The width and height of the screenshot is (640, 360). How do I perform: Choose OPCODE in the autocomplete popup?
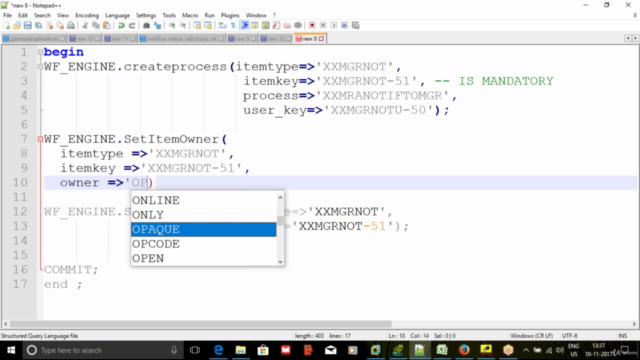click(x=204, y=244)
